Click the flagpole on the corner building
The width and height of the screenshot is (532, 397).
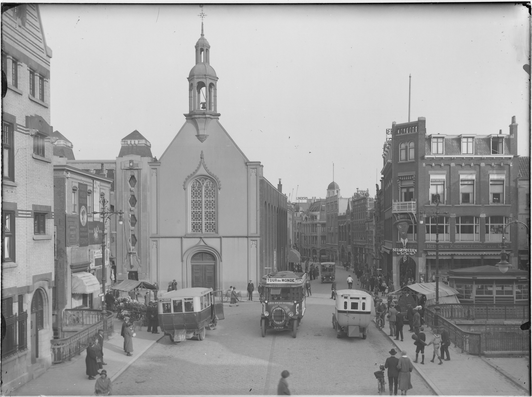pos(410,98)
